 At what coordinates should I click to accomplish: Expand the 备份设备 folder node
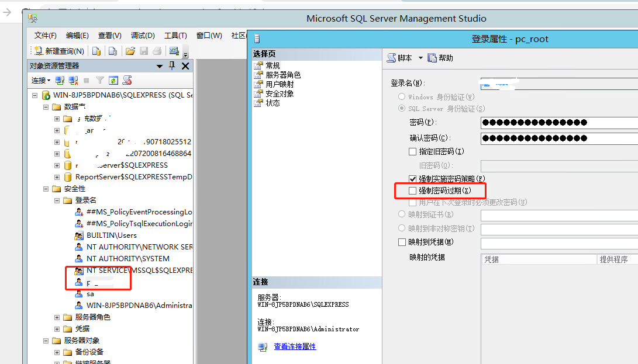point(57,353)
